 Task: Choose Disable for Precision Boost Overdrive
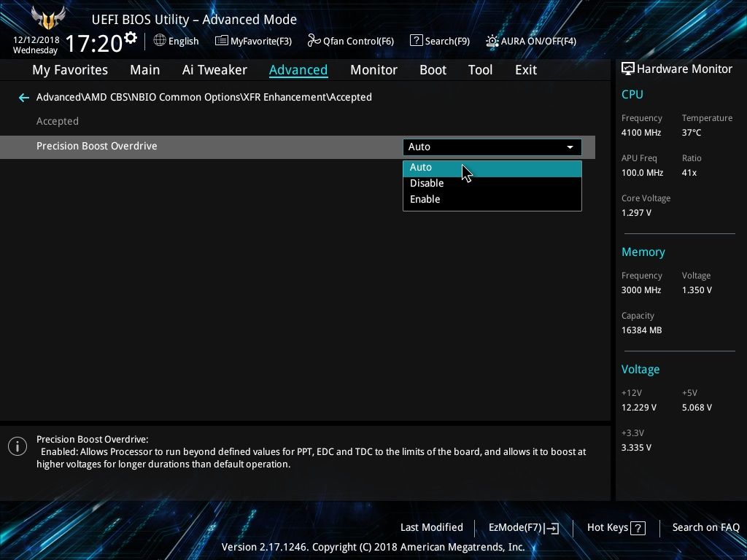(x=492, y=183)
